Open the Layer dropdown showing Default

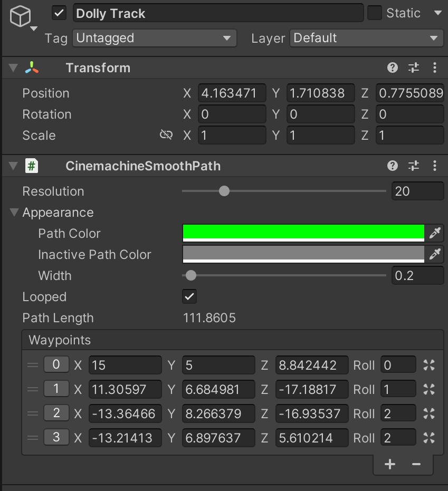(367, 38)
